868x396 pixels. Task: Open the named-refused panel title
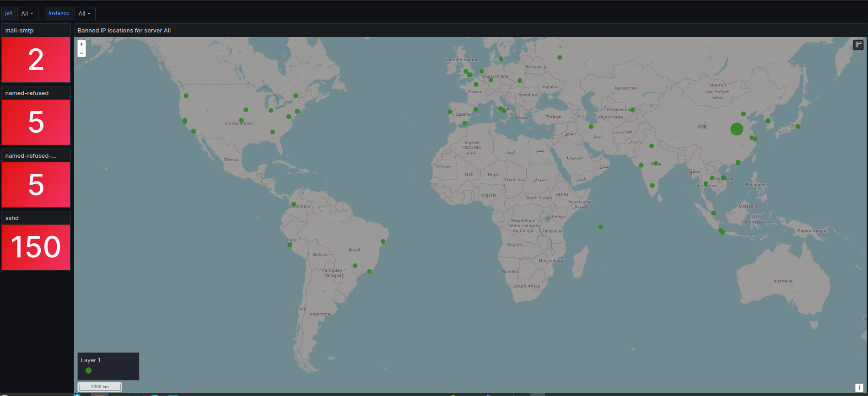point(27,93)
